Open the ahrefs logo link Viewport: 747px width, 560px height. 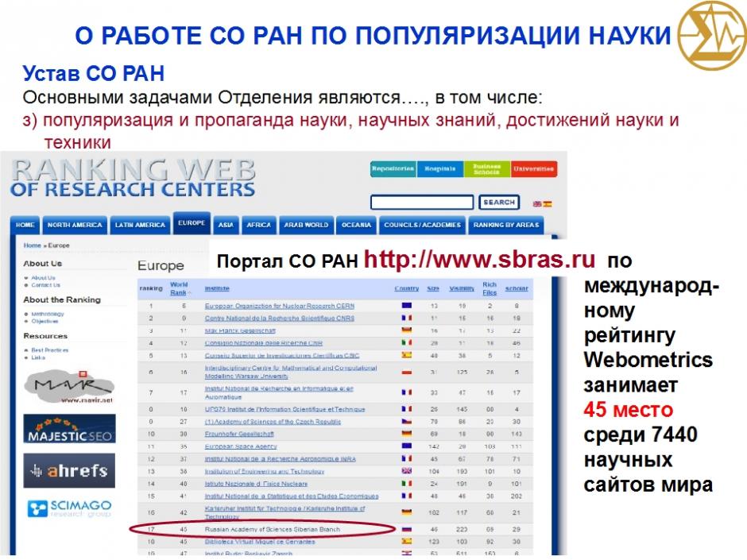tap(70, 470)
